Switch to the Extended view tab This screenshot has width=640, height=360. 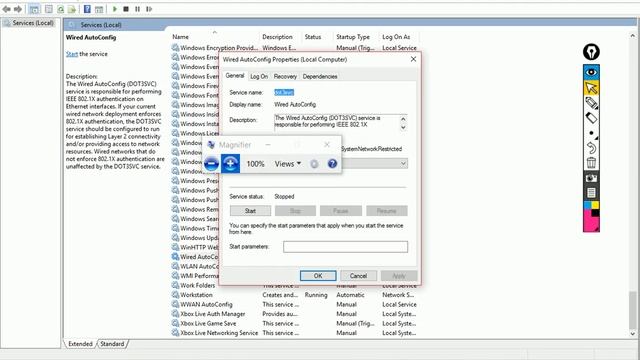80,344
